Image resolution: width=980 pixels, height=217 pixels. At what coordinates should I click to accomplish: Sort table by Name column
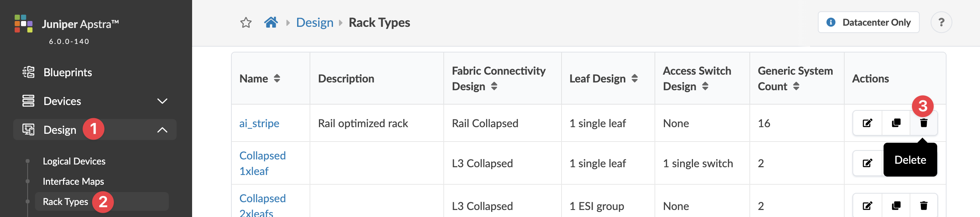(x=277, y=79)
